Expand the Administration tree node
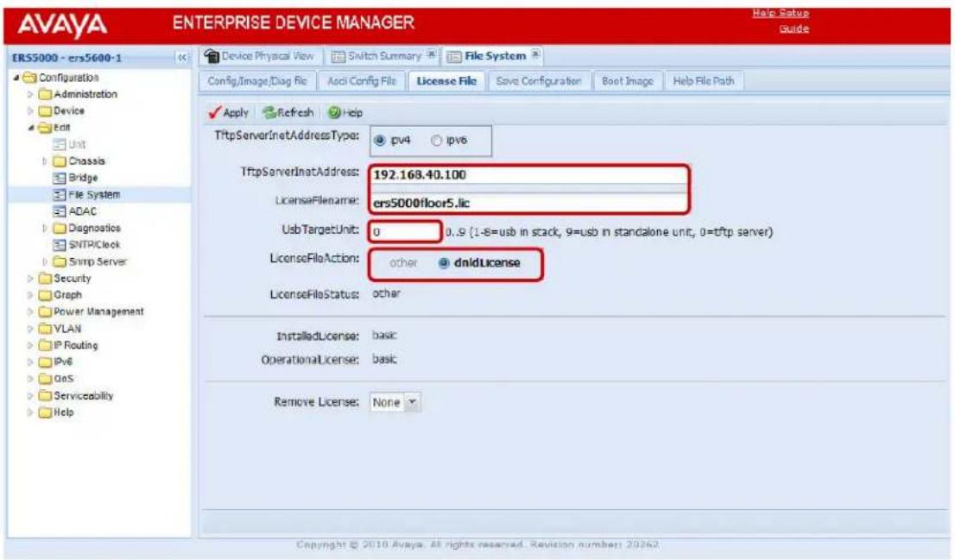Image resolution: width=955 pixels, height=560 pixels. click(x=30, y=94)
